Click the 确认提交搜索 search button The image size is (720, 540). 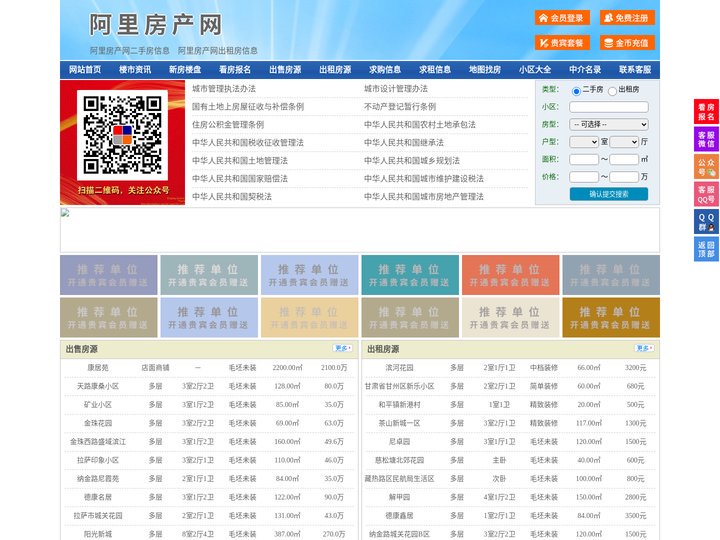(609, 194)
